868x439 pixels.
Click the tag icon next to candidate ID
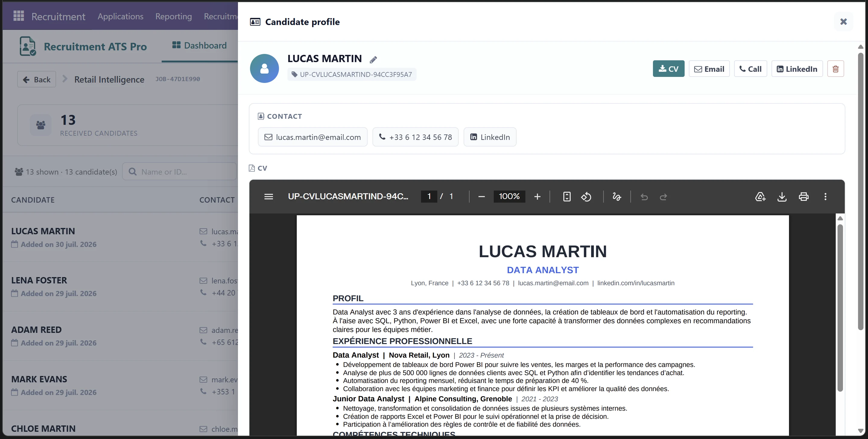(294, 74)
